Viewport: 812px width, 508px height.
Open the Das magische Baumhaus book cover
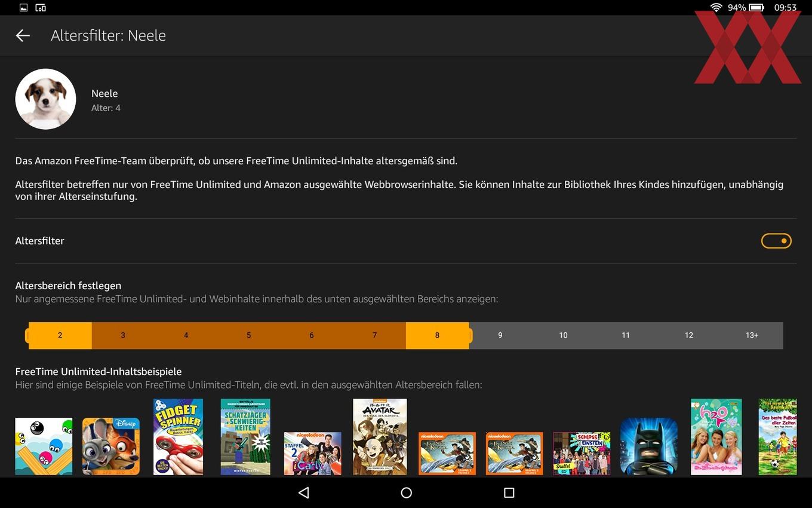coord(777,437)
